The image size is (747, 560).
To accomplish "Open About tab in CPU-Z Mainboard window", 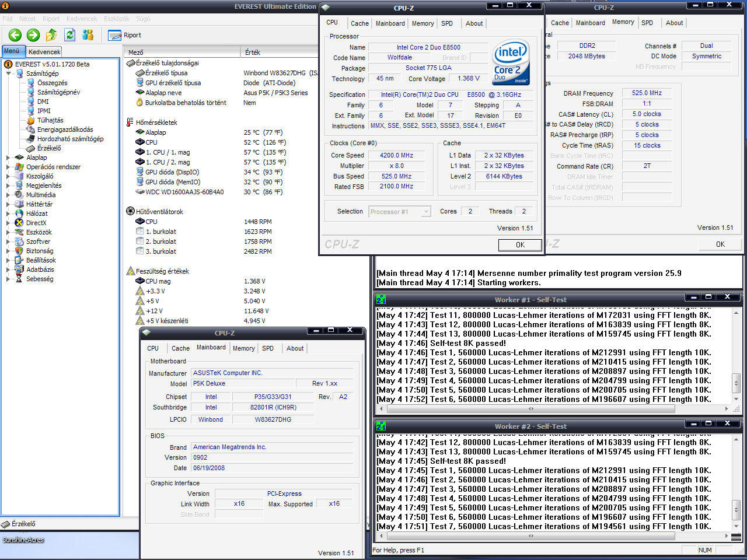I will click(x=295, y=348).
